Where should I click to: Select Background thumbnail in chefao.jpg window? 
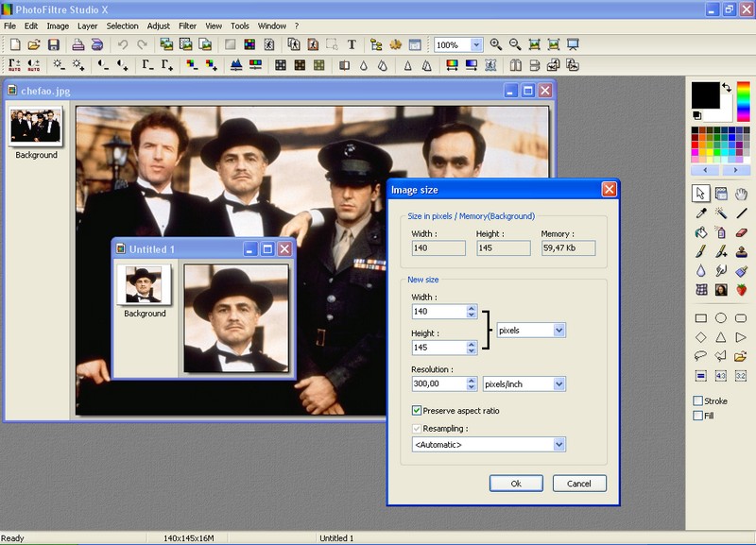pos(36,127)
